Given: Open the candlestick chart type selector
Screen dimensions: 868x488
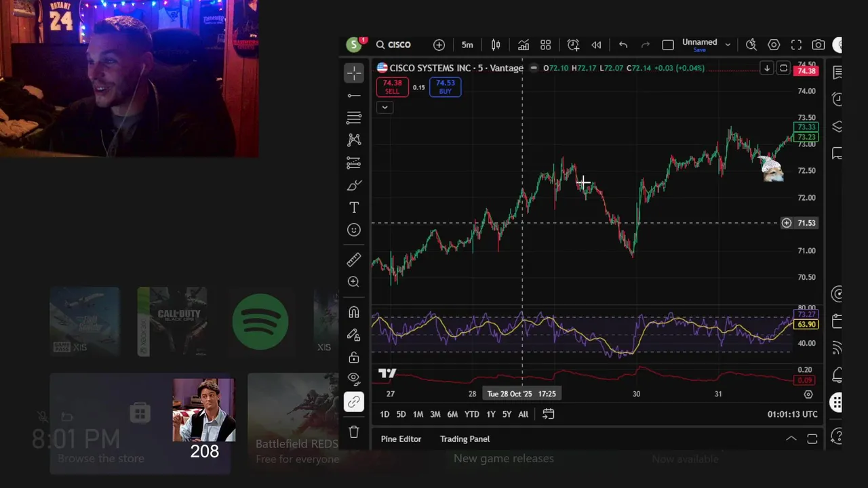Looking at the screenshot, I should (x=496, y=45).
